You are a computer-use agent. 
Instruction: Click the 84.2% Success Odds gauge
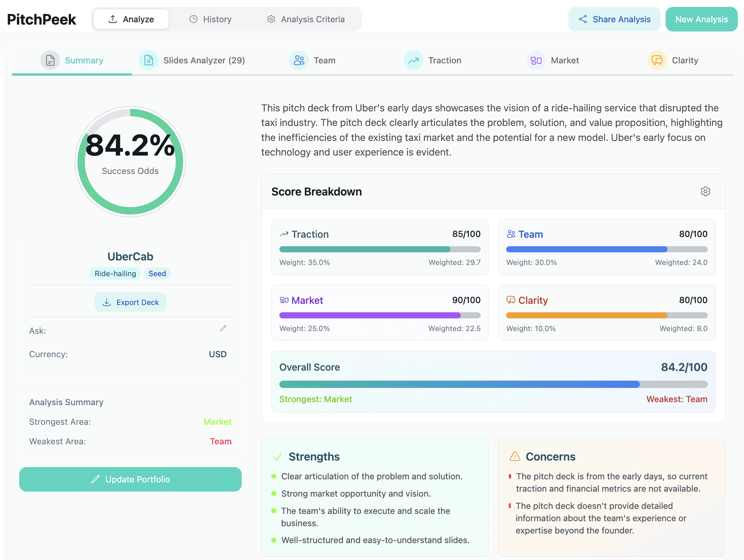[x=130, y=162]
